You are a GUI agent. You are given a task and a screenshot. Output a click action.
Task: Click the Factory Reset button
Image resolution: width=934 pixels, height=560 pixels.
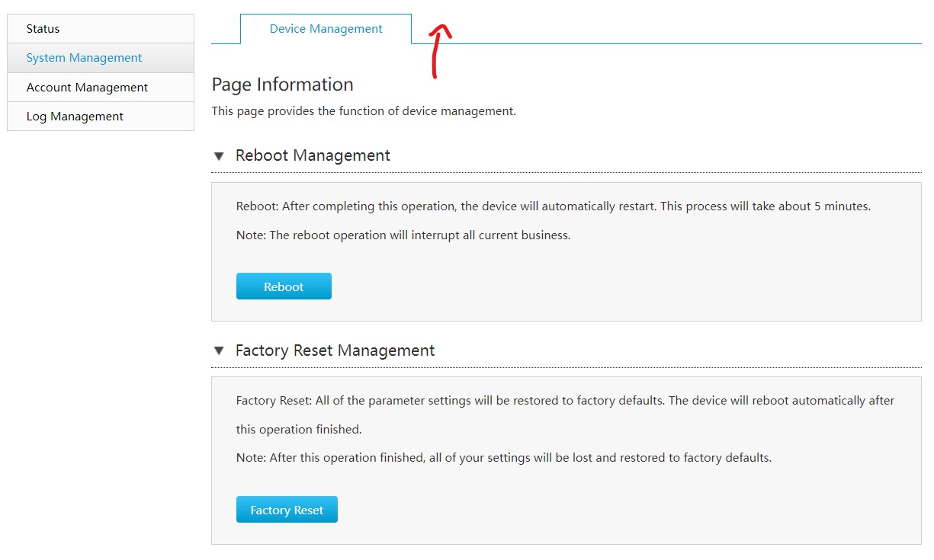287,510
